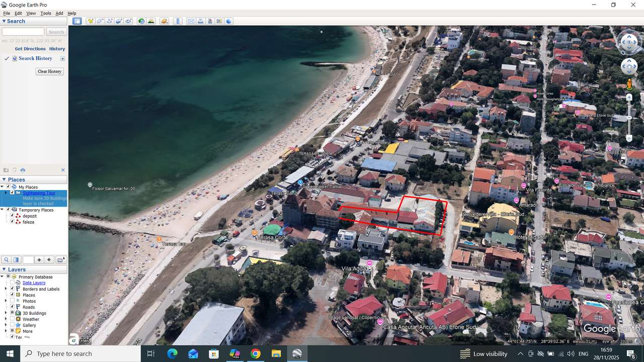Add a new placemark using the toolbar
Viewport: 644px width, 362px height.
pyautogui.click(x=91, y=21)
